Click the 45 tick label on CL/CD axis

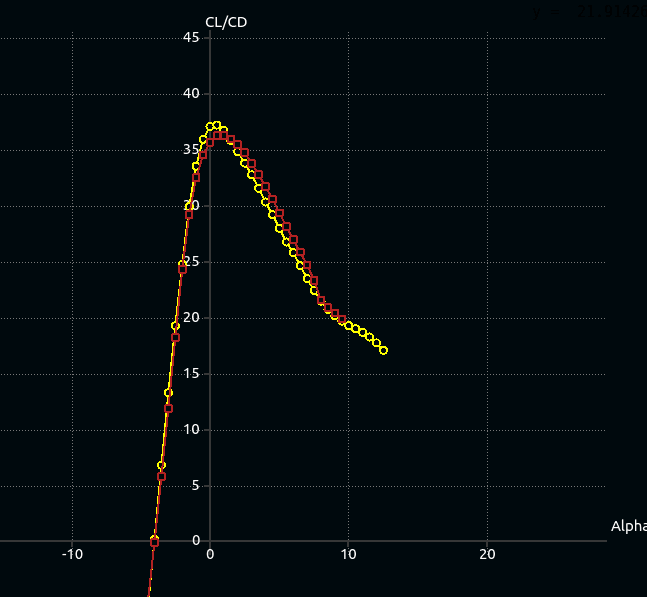191,38
